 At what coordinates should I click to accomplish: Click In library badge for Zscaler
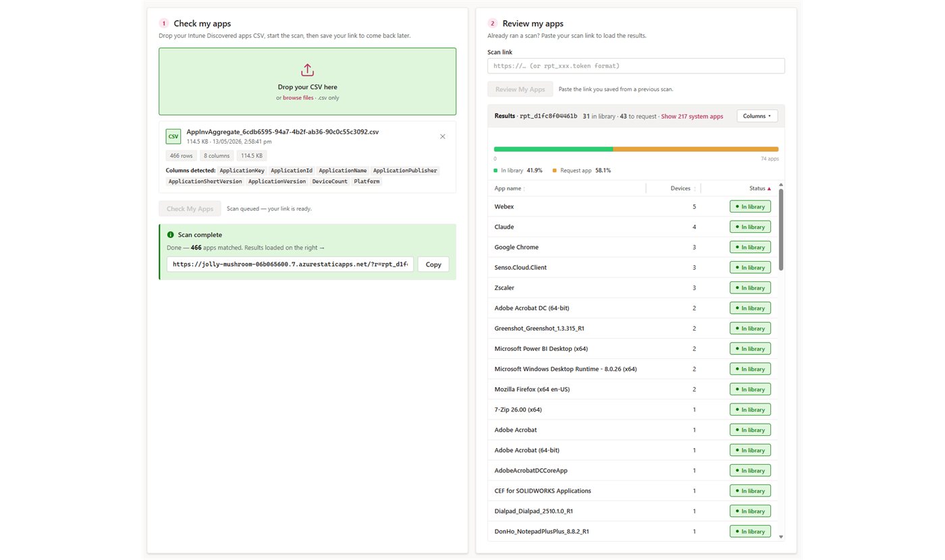750,287
